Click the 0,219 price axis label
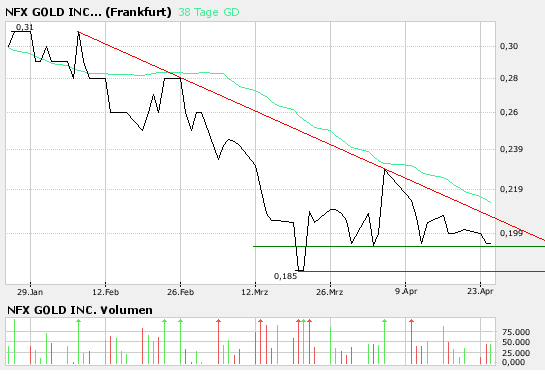Screen dimensions: 545x384 511,189
